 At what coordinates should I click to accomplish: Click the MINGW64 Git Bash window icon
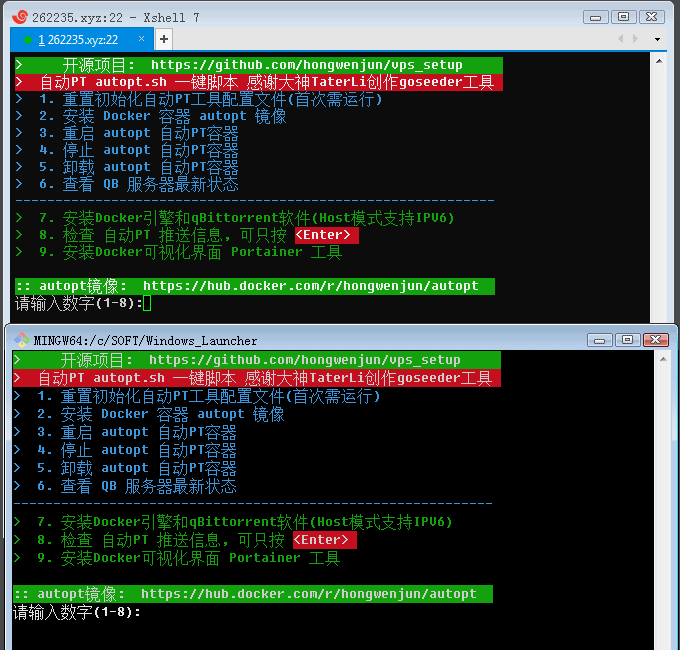pyautogui.click(x=22, y=340)
